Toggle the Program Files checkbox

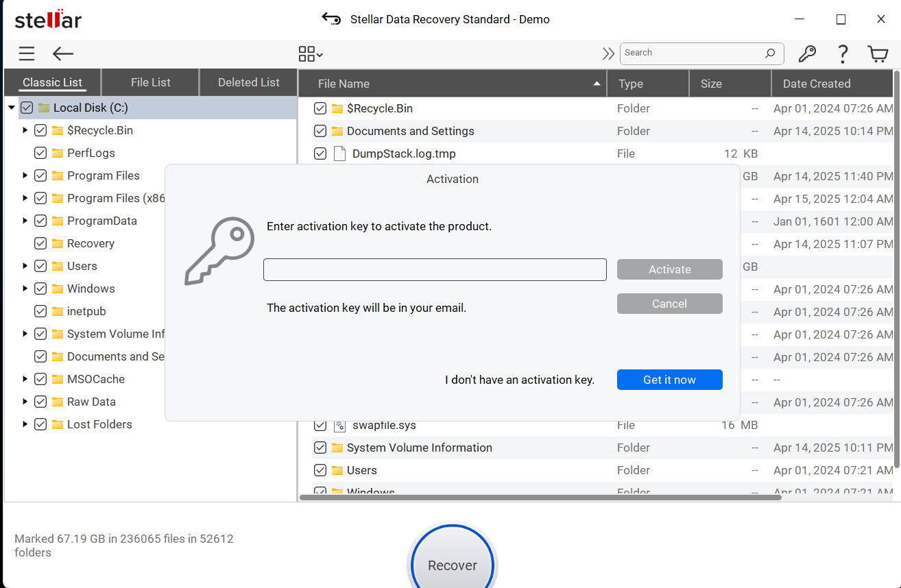click(40, 175)
